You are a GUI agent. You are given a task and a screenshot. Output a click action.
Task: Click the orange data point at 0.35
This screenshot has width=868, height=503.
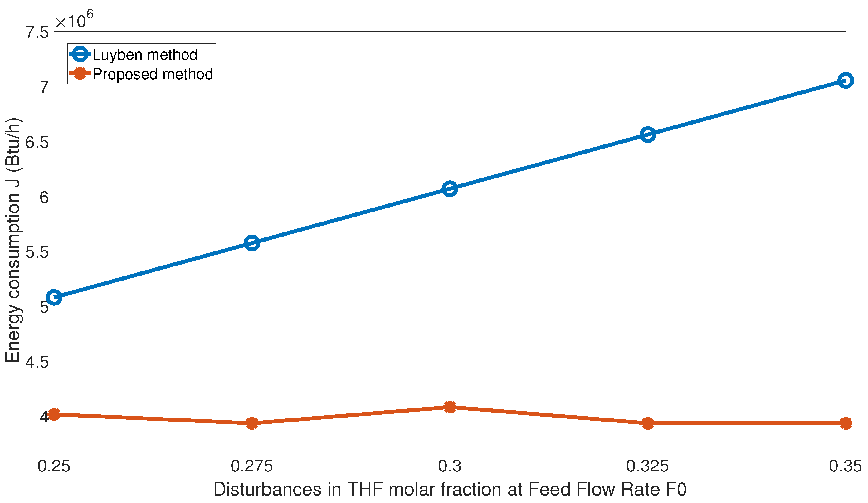(x=845, y=423)
